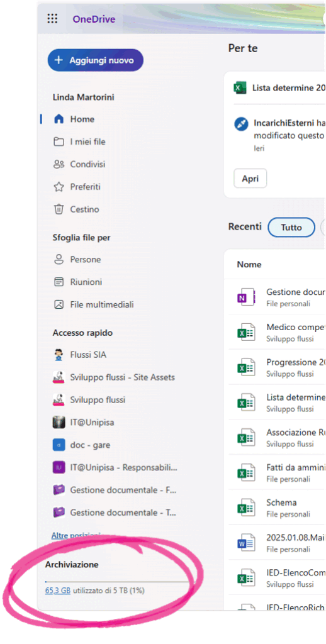
Task: Open the app launcher grid icon
Action: coord(52,18)
